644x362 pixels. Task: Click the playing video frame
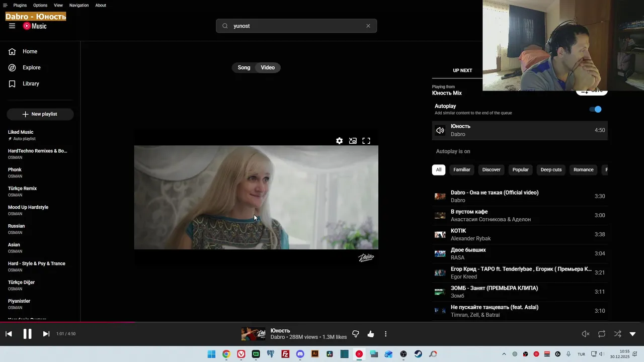256,197
